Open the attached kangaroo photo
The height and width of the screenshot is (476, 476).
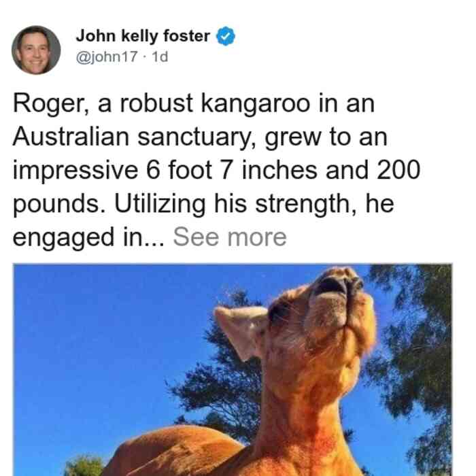tap(233, 370)
